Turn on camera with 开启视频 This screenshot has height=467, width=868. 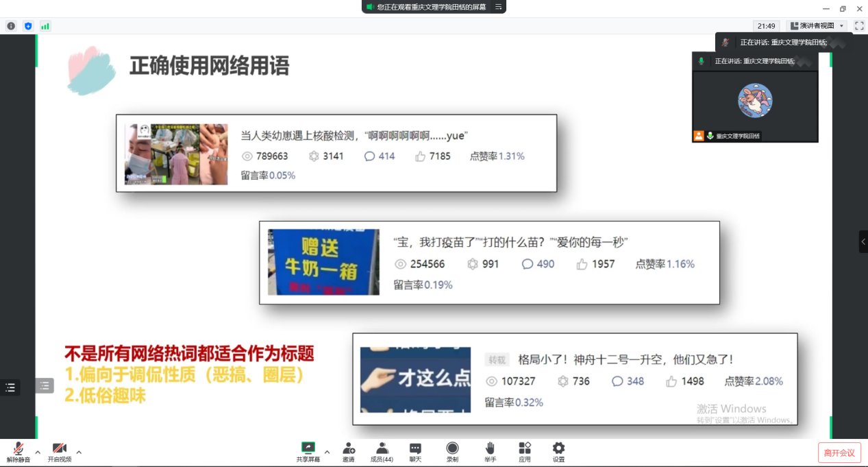[x=59, y=452]
